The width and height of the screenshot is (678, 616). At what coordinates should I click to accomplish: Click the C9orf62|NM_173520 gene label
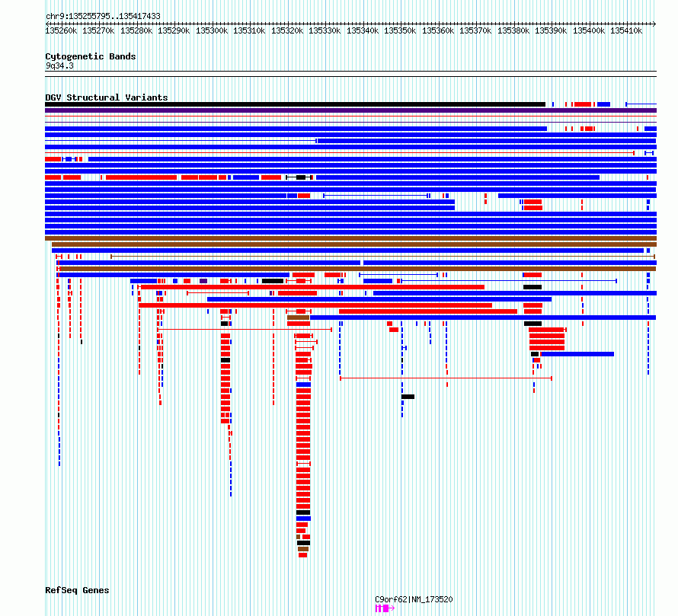click(x=414, y=599)
